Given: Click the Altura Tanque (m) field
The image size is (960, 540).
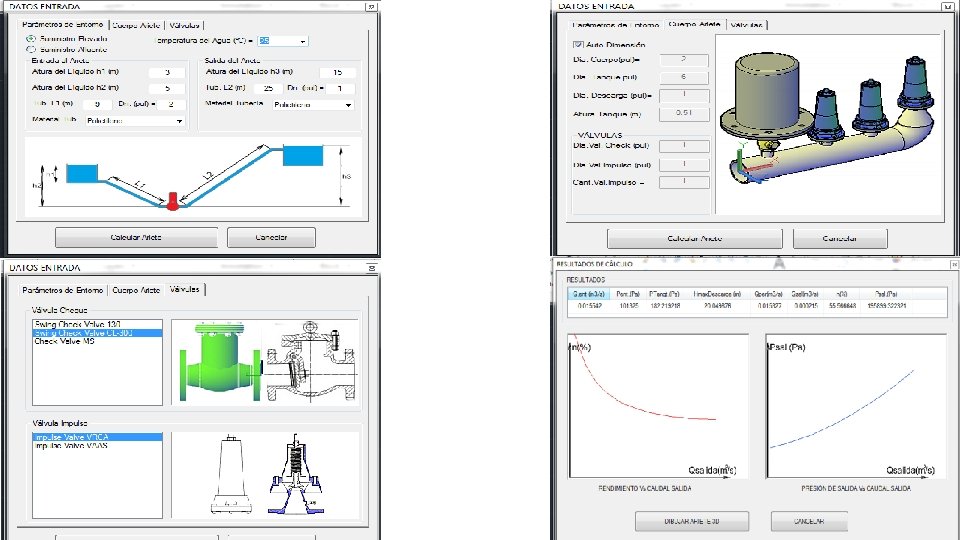Looking at the screenshot, I should (684, 114).
